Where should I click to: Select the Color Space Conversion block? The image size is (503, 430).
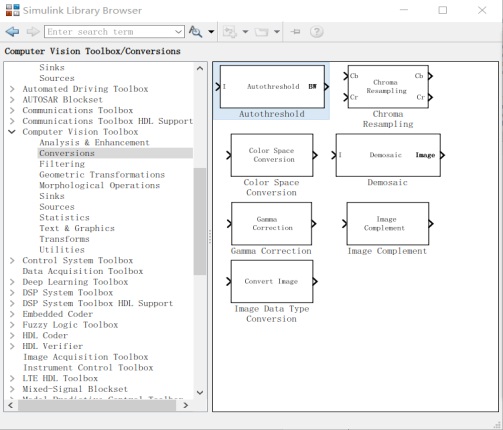click(272, 155)
